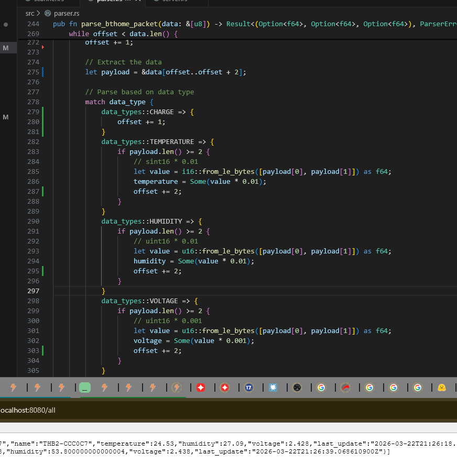Click on 'data_types::HUMIDITY' match arm
The image size is (457, 476).
(x=142, y=221)
